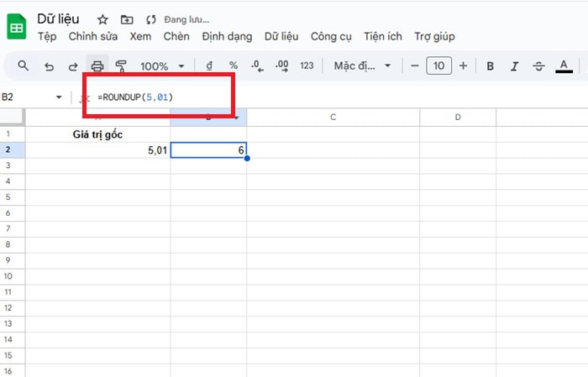Select cell with value 5,01

[97, 150]
